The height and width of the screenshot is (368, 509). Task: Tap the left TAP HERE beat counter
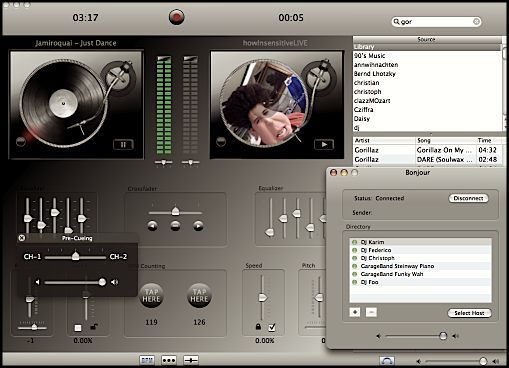(x=151, y=295)
